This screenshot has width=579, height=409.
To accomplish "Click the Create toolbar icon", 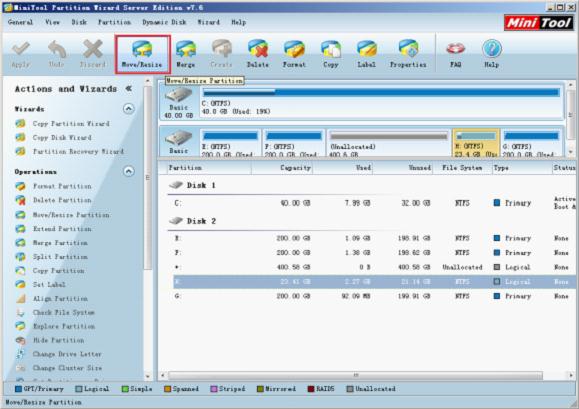I will point(221,54).
